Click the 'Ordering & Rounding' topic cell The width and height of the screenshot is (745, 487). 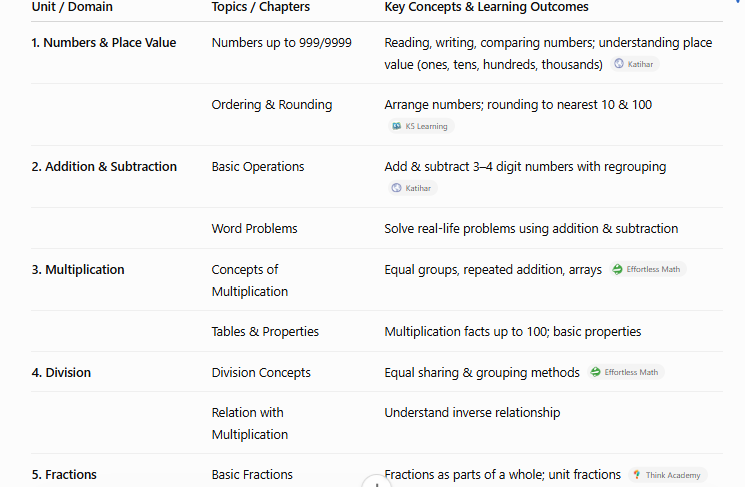click(x=272, y=105)
